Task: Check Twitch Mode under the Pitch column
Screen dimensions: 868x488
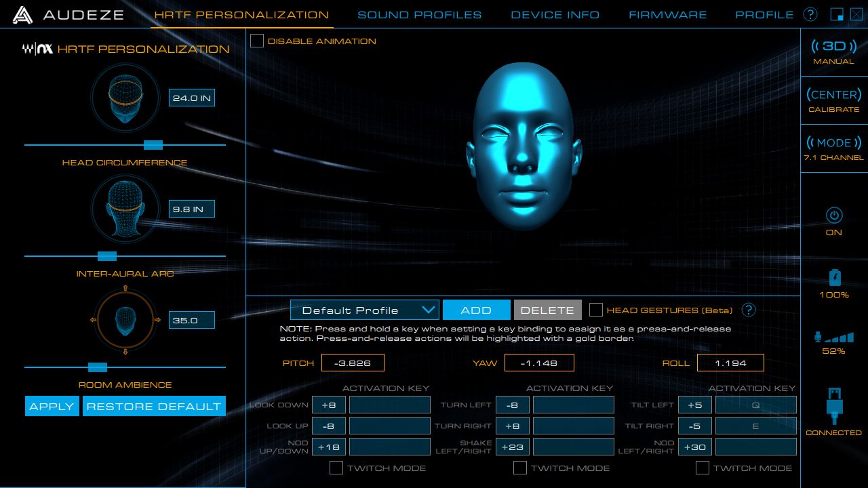Action: click(x=336, y=468)
